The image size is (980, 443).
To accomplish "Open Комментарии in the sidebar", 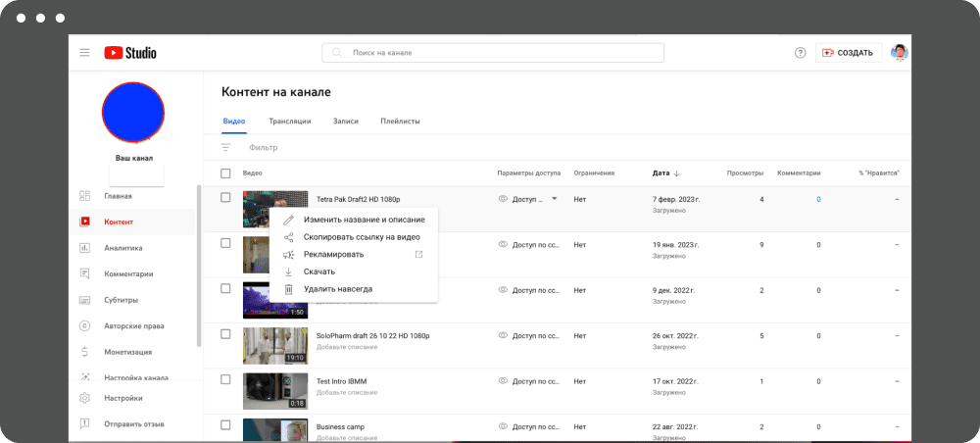I will tap(128, 273).
